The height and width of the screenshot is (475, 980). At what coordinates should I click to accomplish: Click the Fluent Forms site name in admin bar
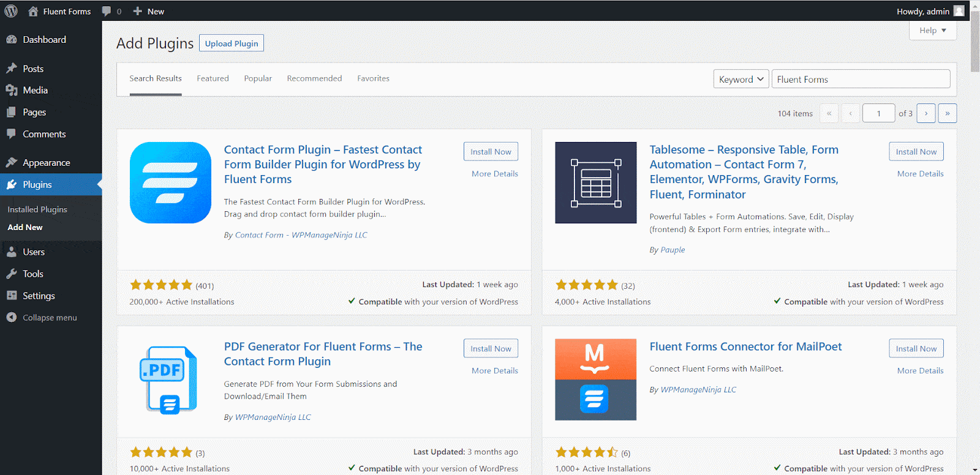click(x=67, y=11)
